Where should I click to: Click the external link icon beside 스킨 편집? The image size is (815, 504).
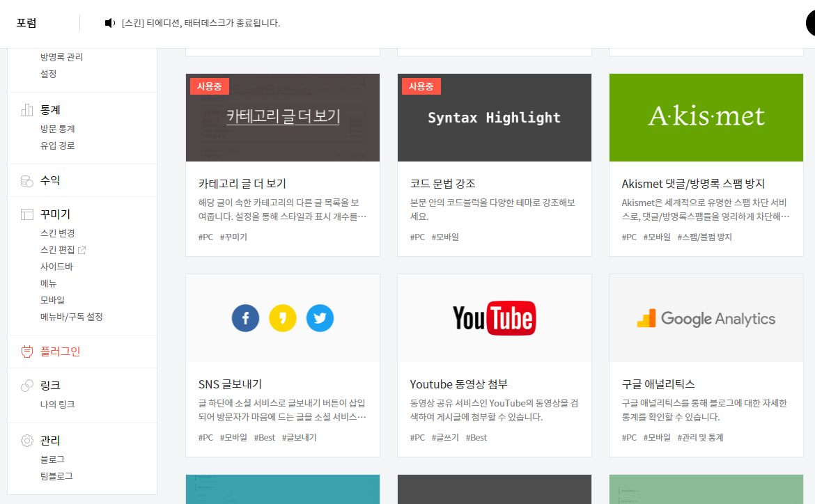click(x=81, y=250)
